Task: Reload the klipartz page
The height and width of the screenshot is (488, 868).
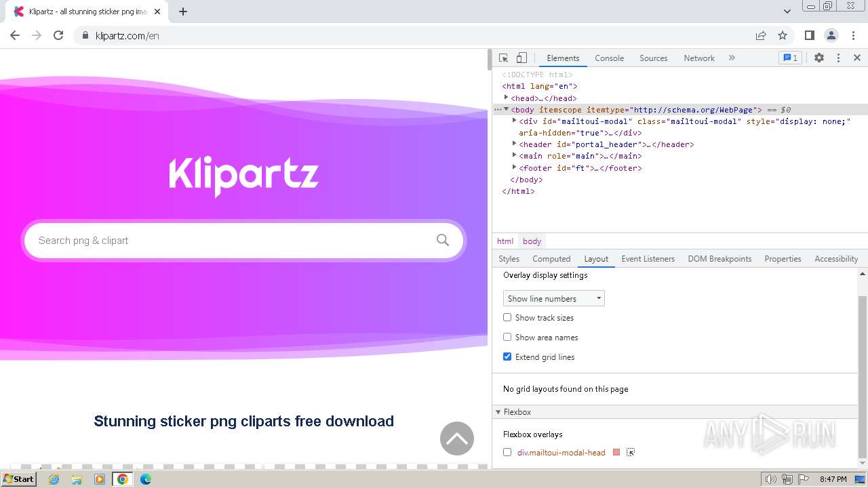Action: click(58, 35)
